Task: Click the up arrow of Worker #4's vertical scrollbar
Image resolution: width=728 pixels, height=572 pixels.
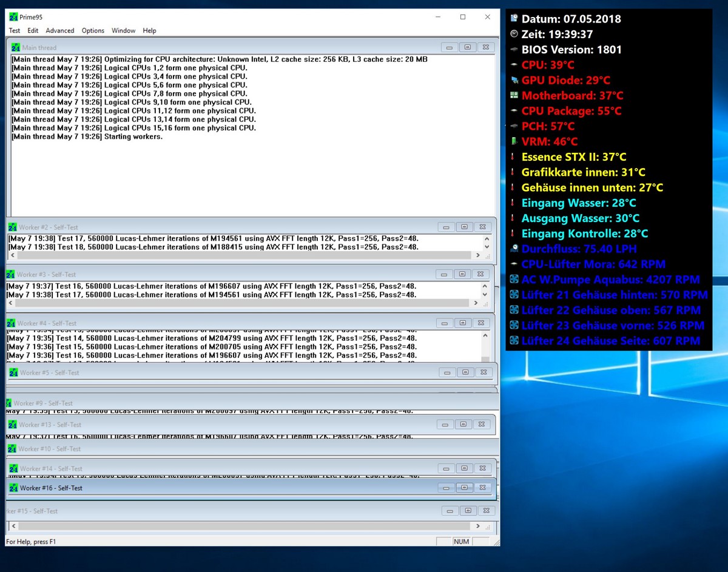Action: [485, 335]
